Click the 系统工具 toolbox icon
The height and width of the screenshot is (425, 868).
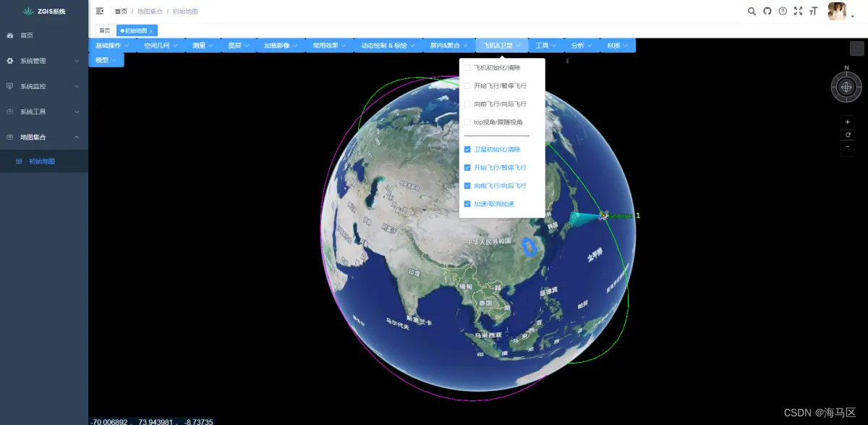tap(10, 111)
